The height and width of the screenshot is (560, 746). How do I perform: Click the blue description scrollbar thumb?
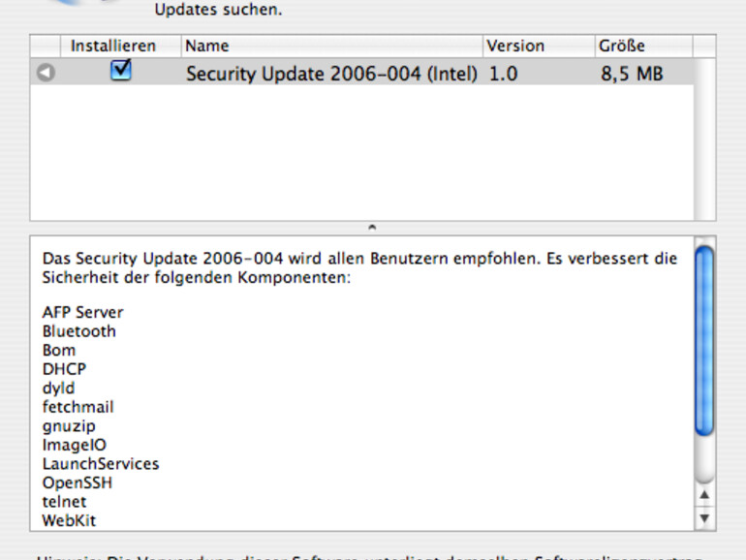pyautogui.click(x=704, y=340)
